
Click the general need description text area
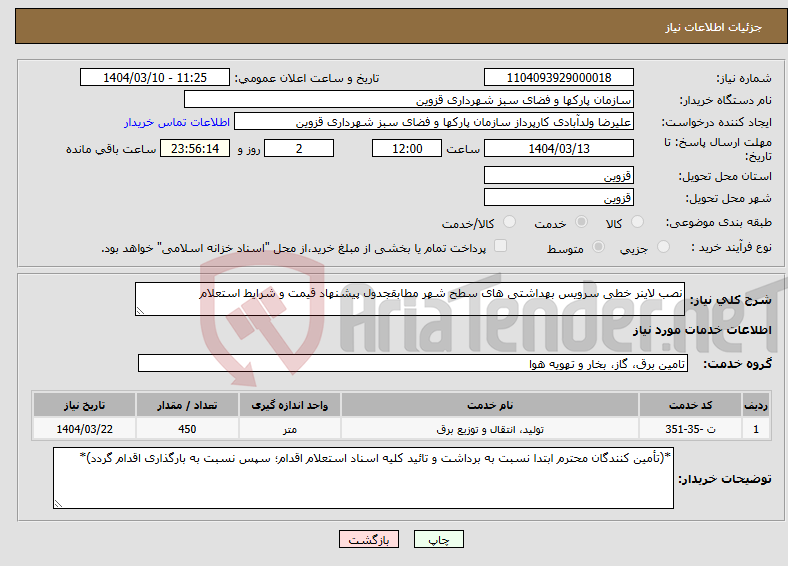tap(410, 299)
